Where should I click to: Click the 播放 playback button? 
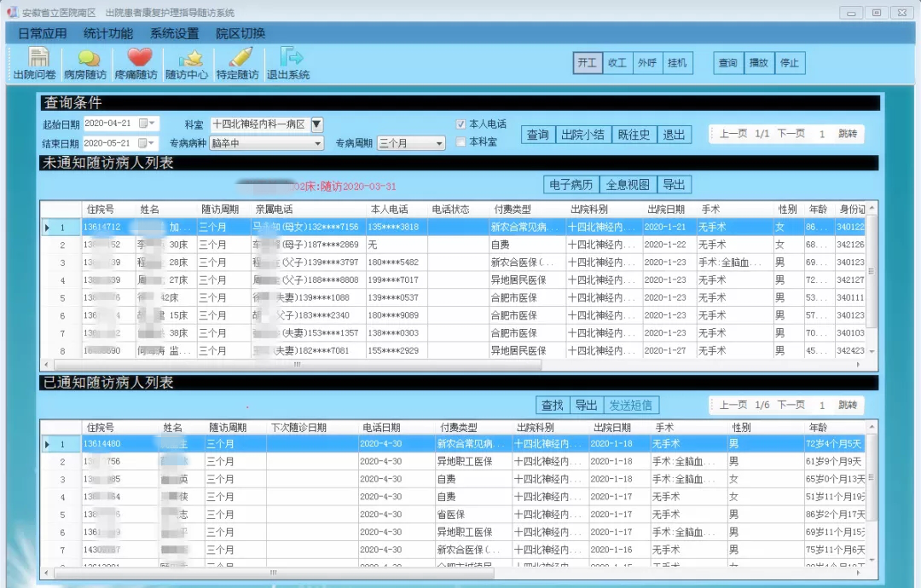[759, 63]
